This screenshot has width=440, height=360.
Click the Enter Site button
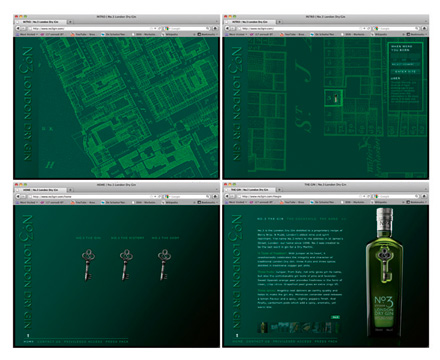[x=405, y=72]
